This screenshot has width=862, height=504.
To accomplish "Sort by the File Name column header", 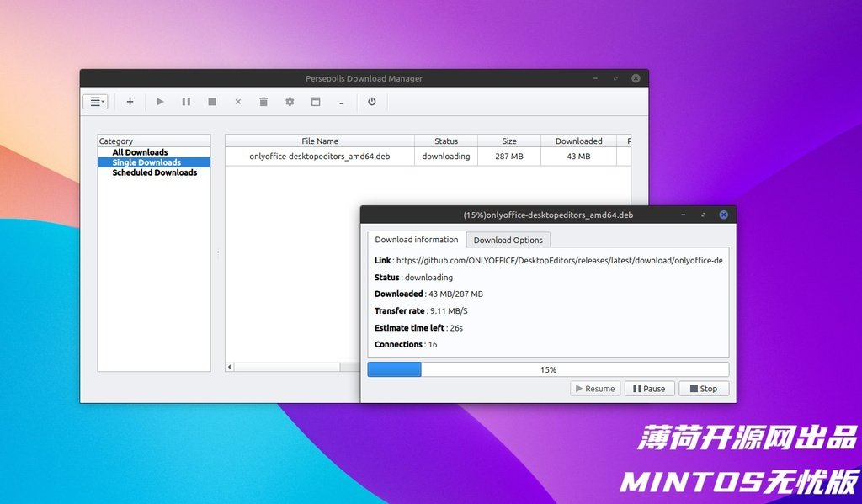I will (320, 141).
